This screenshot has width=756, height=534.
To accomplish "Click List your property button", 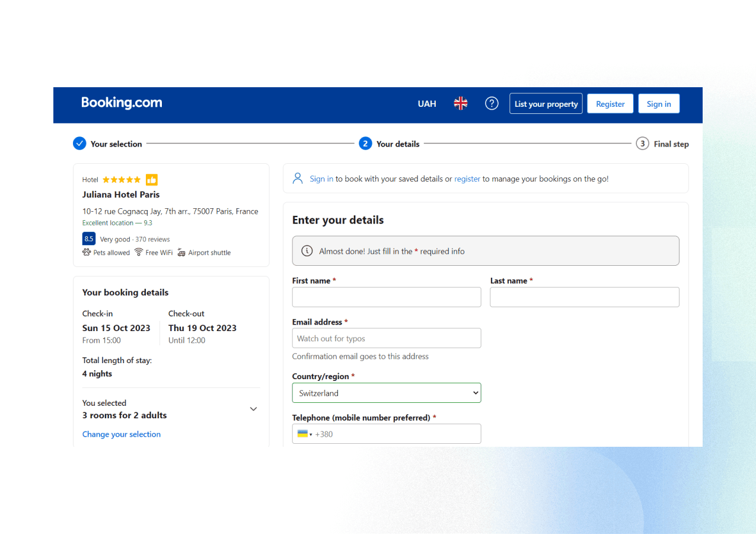I will [x=546, y=104].
